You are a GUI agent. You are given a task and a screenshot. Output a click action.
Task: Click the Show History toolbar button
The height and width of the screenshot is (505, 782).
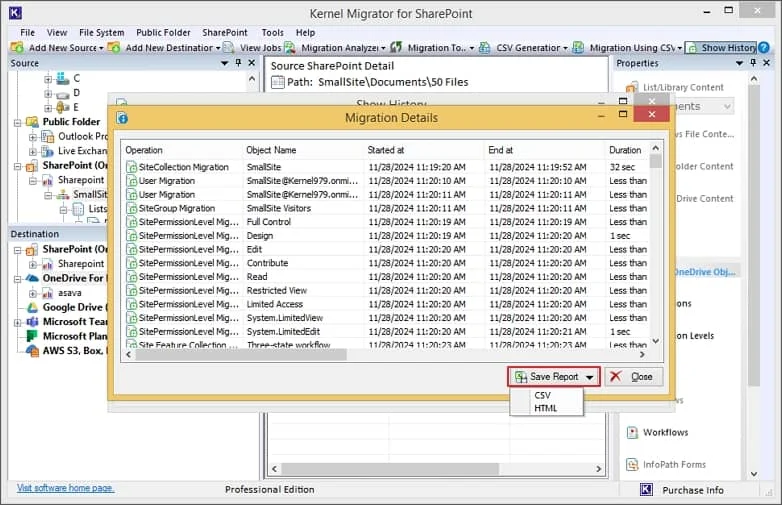pos(721,47)
